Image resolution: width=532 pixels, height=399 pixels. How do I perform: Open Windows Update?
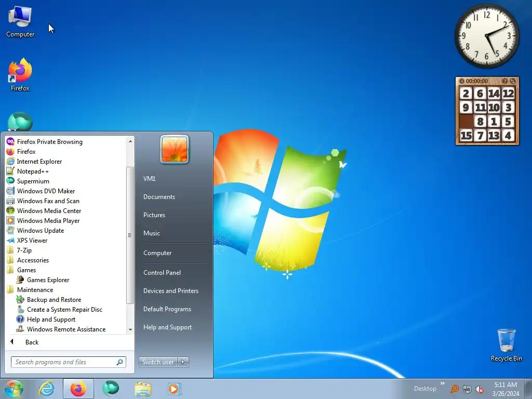point(66,230)
